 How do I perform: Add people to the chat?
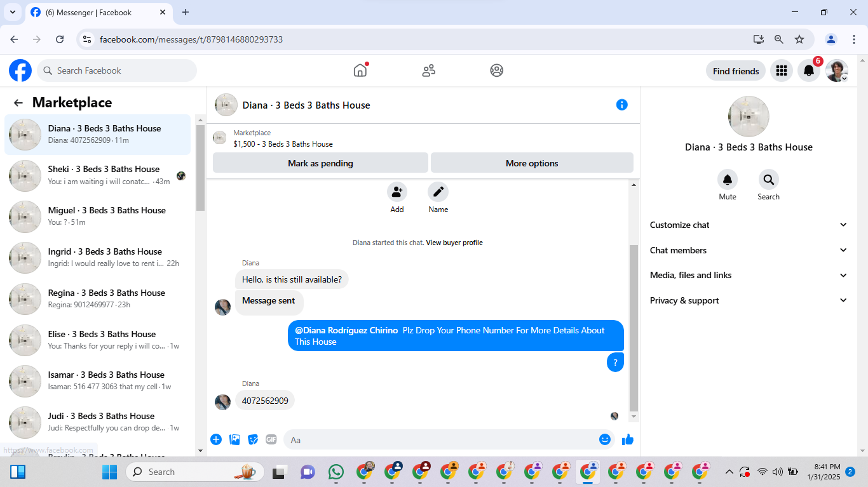[x=397, y=192]
